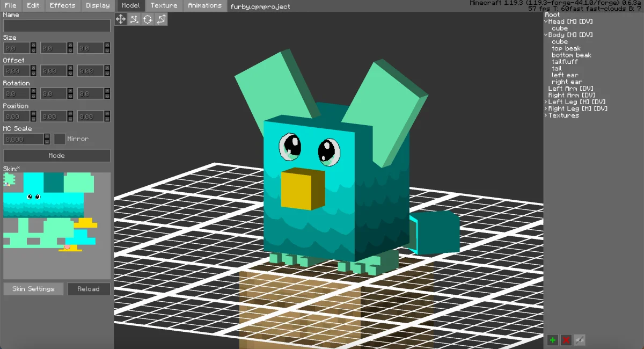
Task: Open the Effects menu
Action: pos(63,5)
